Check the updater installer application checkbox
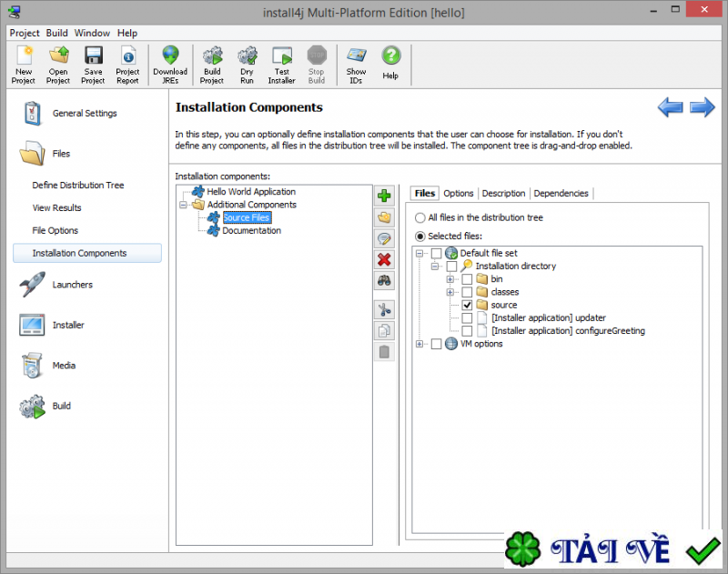The height and width of the screenshot is (574, 728). pos(467,317)
